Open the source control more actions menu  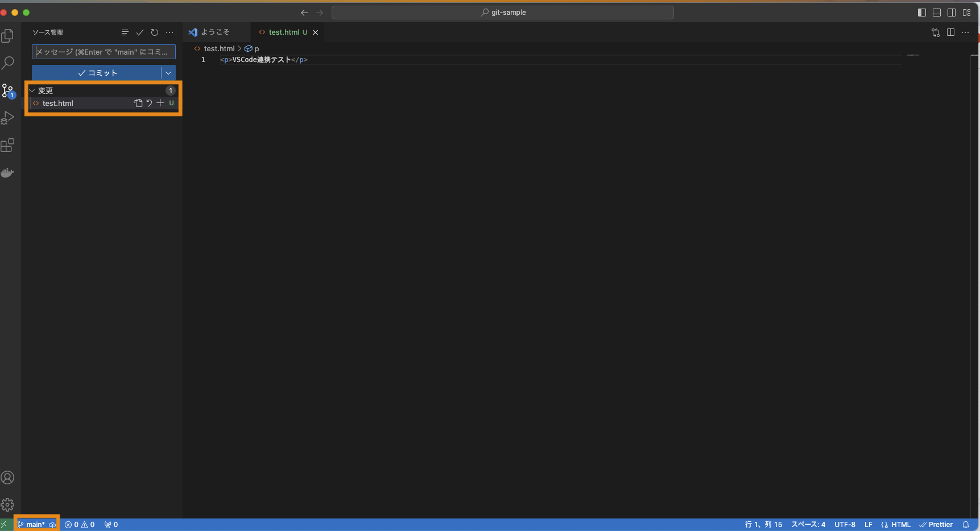click(169, 32)
